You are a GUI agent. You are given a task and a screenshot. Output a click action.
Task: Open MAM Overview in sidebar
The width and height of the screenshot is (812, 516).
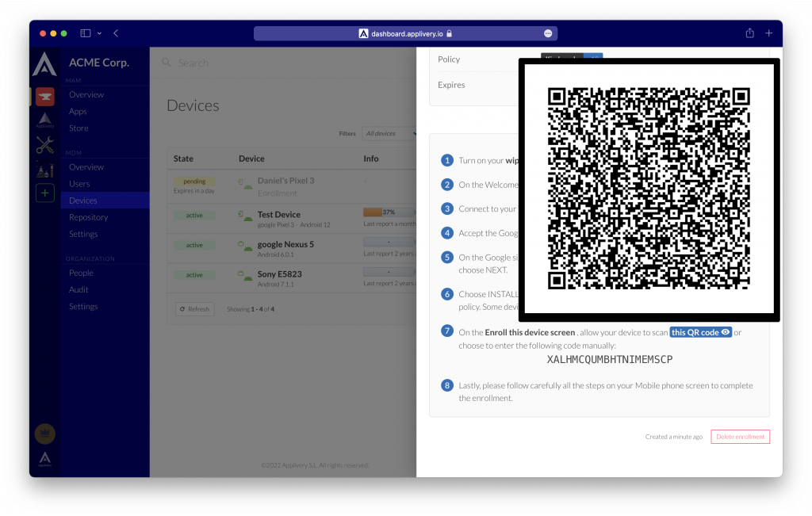click(86, 94)
